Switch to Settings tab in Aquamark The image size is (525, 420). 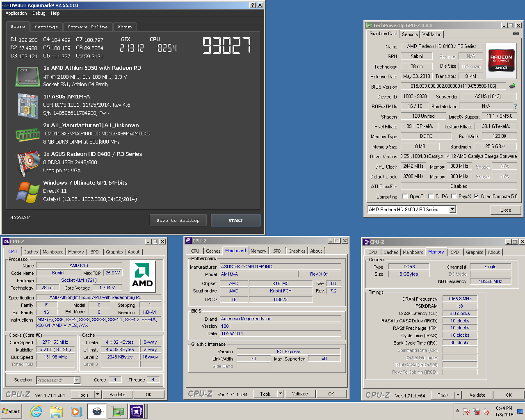pyautogui.click(x=46, y=27)
